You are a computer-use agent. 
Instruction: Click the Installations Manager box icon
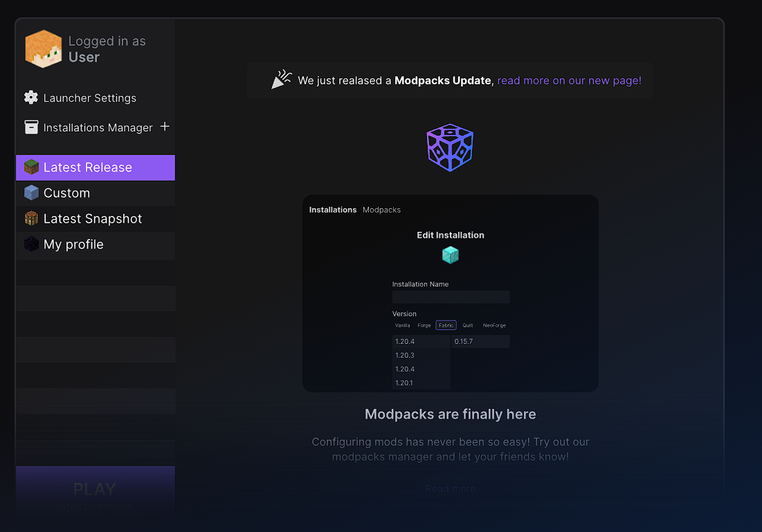click(31, 127)
